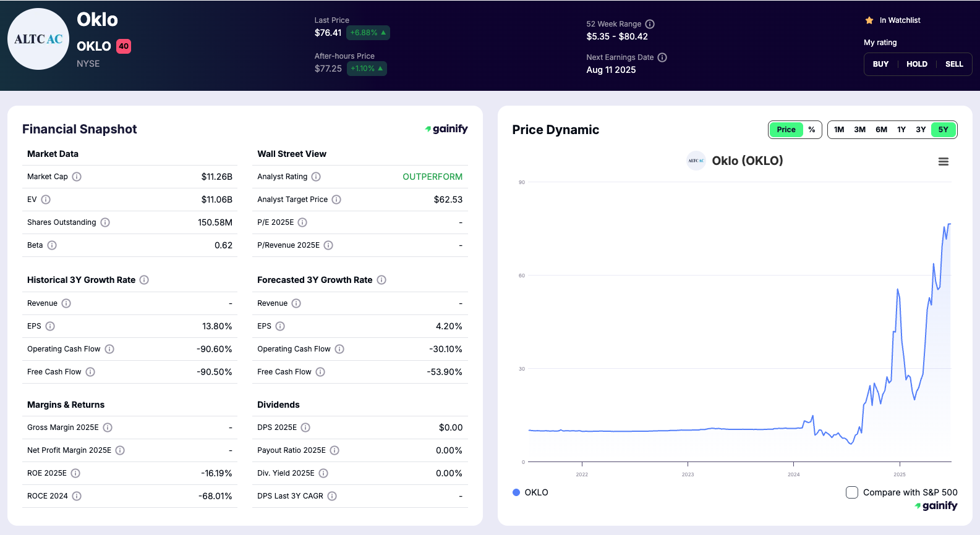Click the ALTC AC company logo

38,39
